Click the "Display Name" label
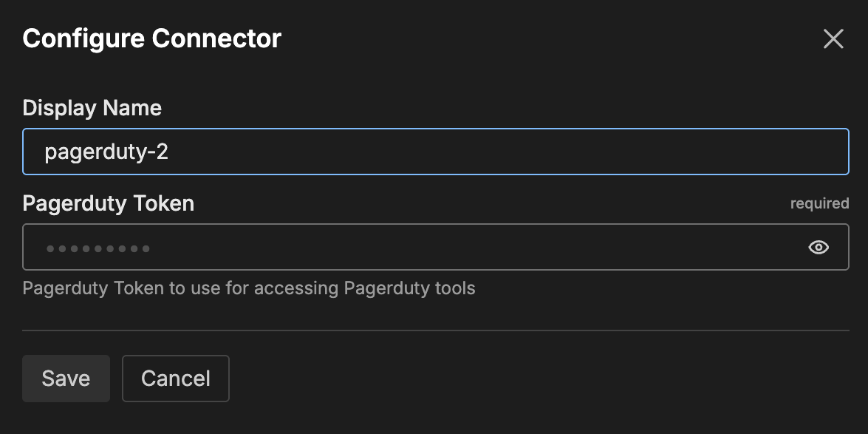The height and width of the screenshot is (434, 868). click(92, 108)
